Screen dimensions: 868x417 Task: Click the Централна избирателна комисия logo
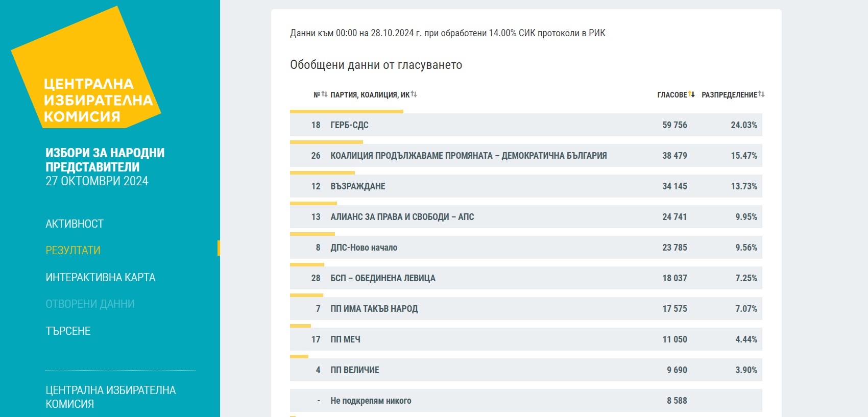click(86, 68)
